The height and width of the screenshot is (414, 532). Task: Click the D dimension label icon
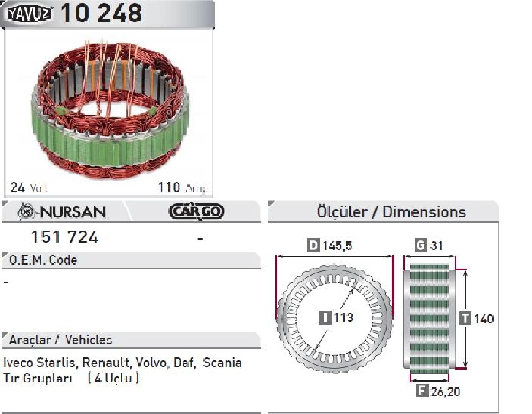point(313,245)
